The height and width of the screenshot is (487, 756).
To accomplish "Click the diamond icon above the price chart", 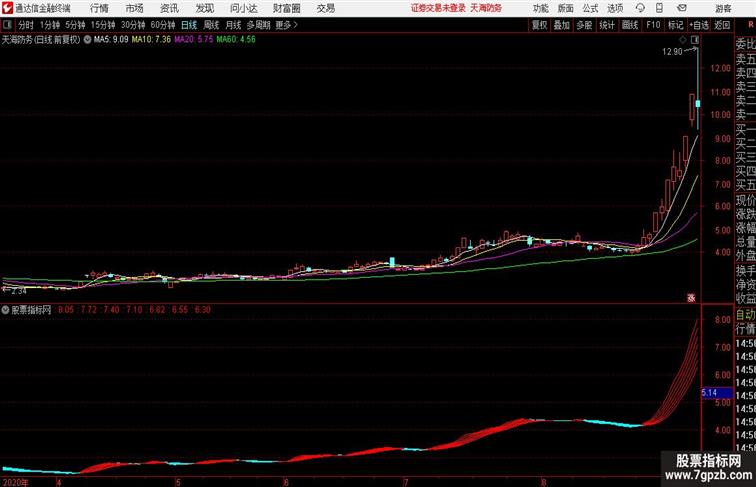I will (x=683, y=40).
